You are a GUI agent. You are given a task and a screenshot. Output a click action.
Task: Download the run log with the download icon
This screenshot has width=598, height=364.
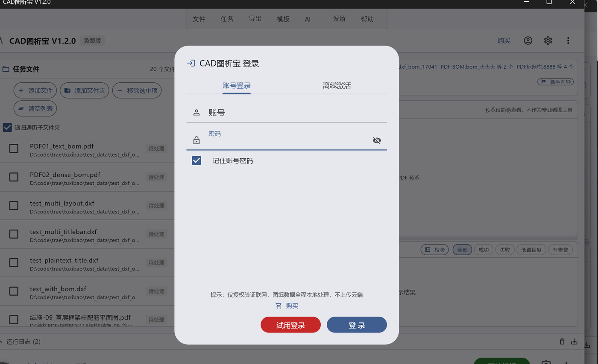pos(575,341)
